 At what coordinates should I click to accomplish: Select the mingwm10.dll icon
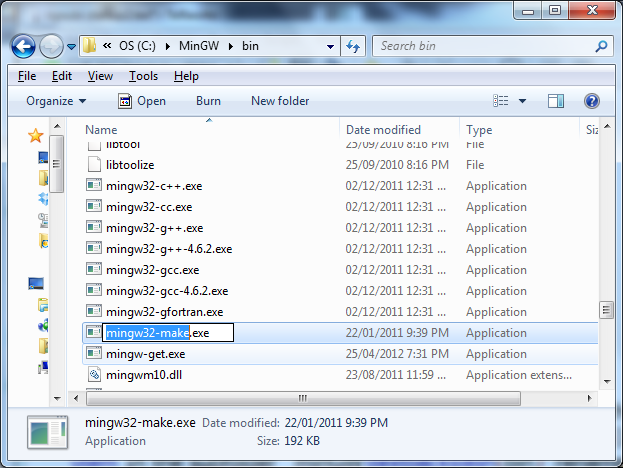point(94,374)
